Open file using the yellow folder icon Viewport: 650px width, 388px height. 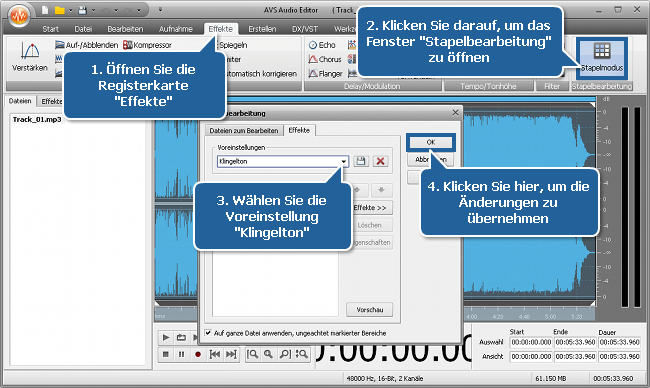click(x=60, y=10)
